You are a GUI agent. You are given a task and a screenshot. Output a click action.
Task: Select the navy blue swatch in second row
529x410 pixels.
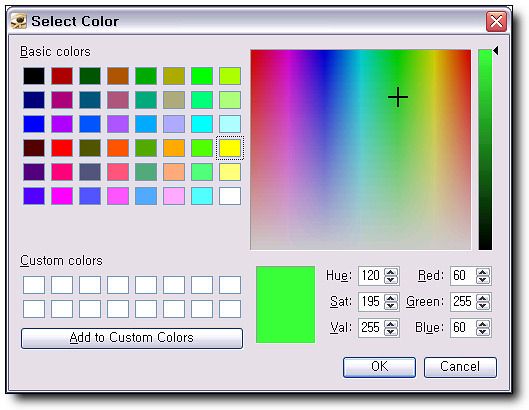34,100
